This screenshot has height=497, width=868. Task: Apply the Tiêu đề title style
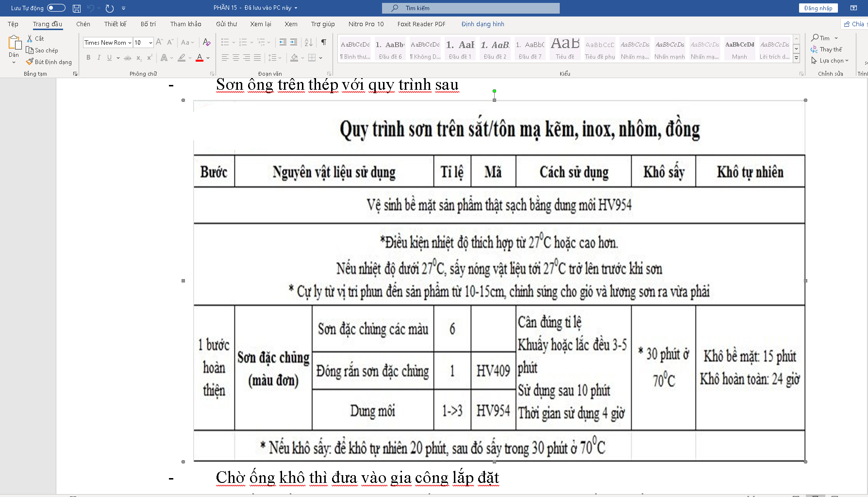[565, 50]
